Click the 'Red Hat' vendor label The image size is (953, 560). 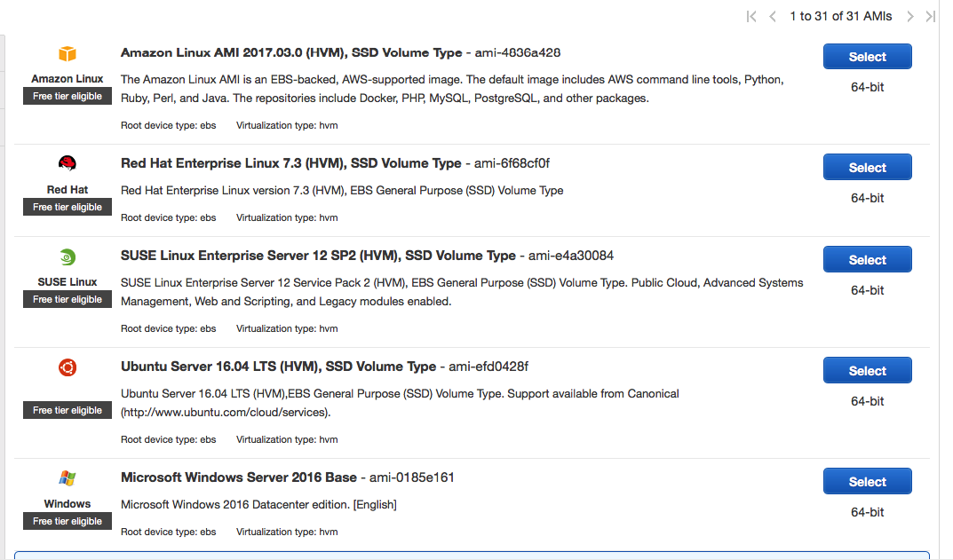tap(68, 190)
